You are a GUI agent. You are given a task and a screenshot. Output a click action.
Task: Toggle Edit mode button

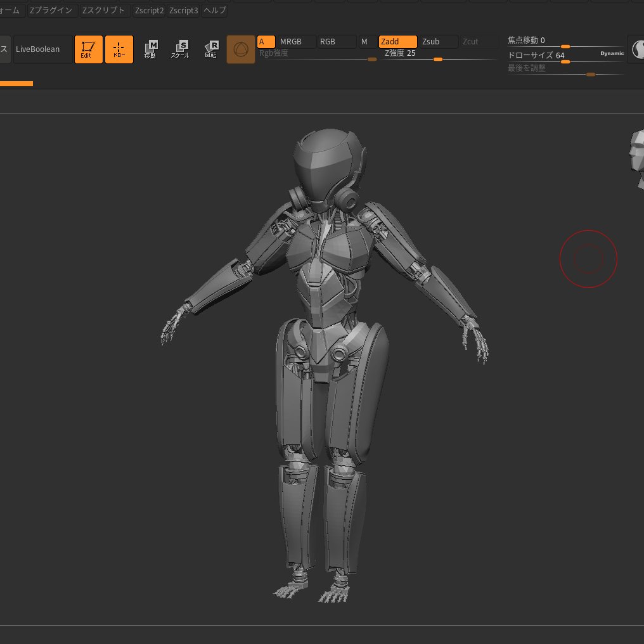88,49
